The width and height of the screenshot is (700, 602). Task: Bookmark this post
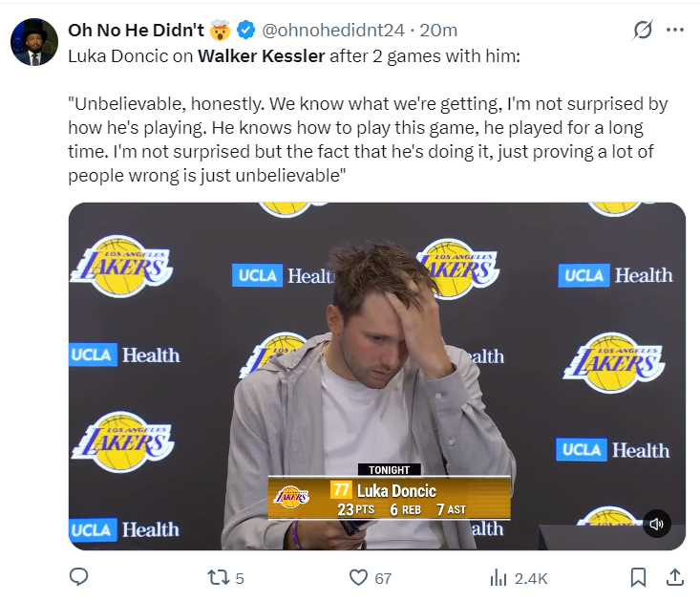pyautogui.click(x=638, y=577)
